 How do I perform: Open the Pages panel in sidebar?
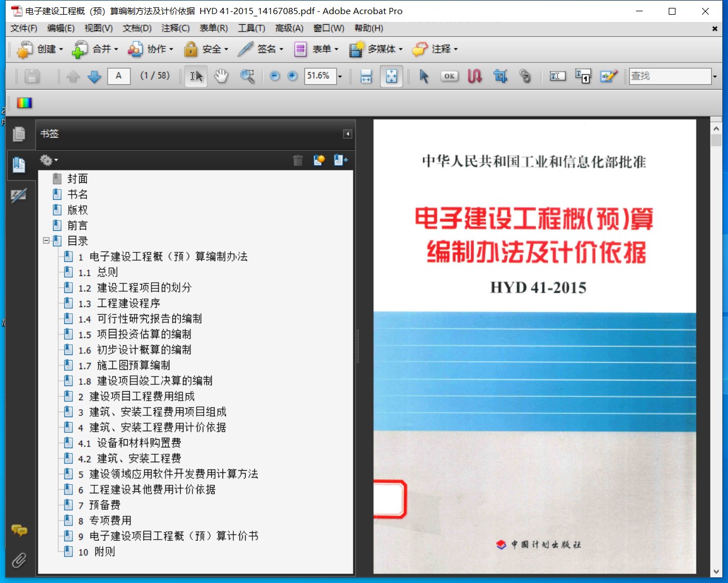pos(19,134)
